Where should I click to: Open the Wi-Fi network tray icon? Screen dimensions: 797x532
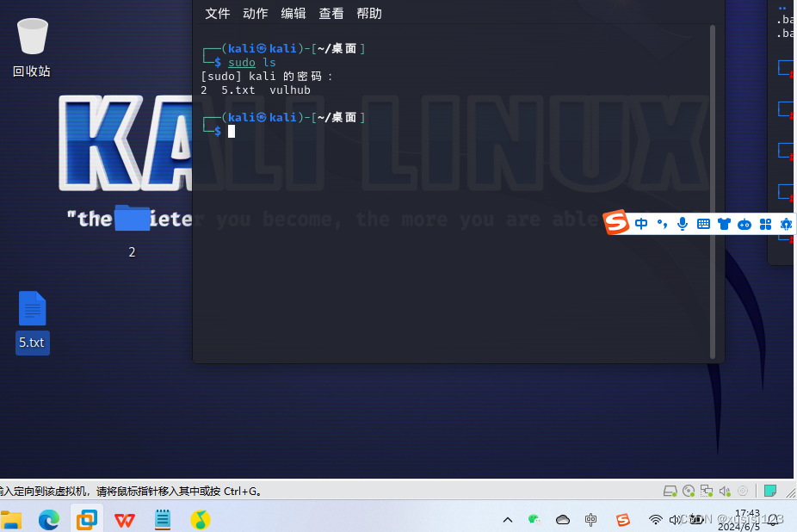pyautogui.click(x=656, y=520)
